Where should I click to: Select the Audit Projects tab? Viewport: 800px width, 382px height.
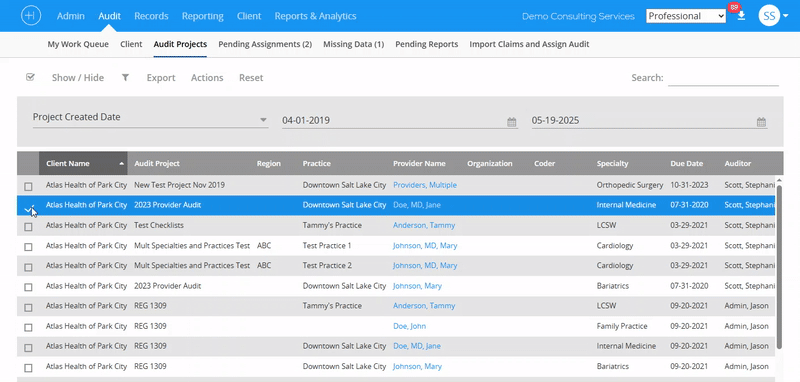(x=180, y=44)
